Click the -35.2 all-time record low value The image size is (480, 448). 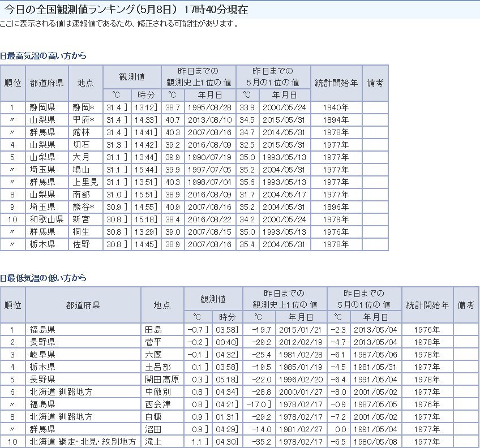point(256,442)
